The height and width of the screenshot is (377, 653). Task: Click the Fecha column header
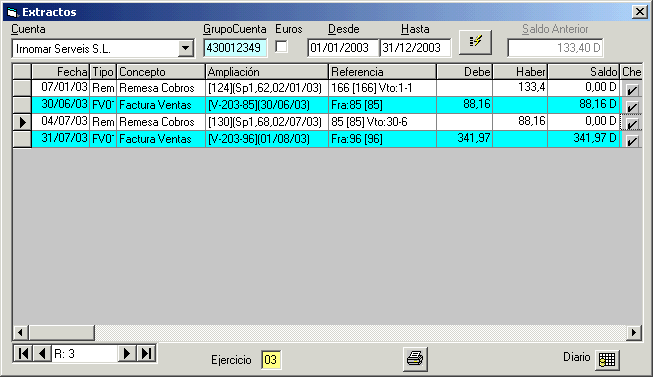pos(61,72)
